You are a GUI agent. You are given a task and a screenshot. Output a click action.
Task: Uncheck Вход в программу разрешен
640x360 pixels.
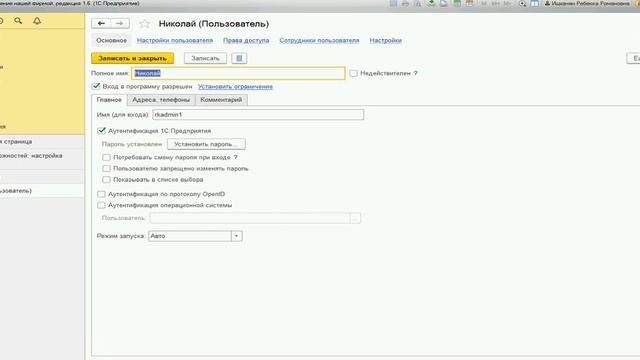coord(96,86)
